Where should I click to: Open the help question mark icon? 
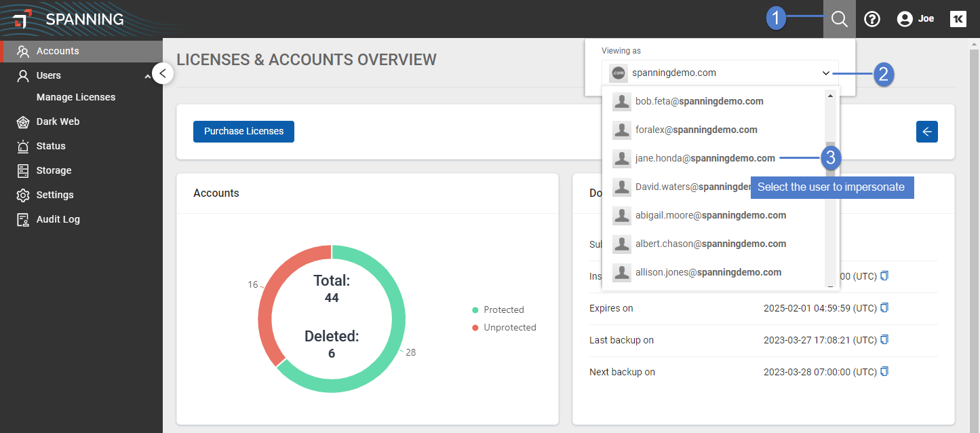(872, 19)
